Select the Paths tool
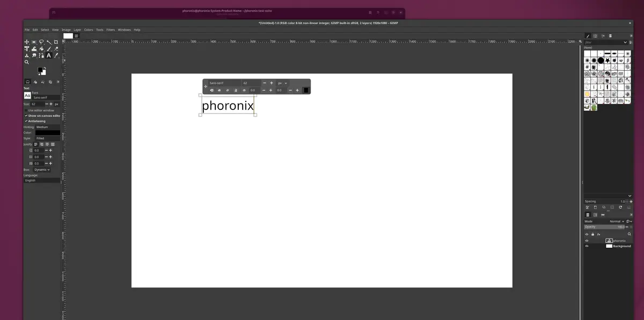Viewport: 644px width, 320px height. point(41,55)
